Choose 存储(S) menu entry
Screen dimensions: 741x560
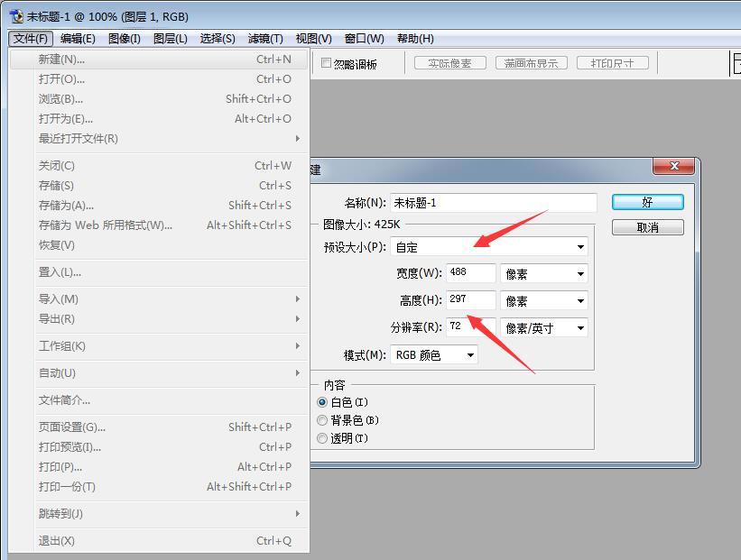tap(160, 186)
